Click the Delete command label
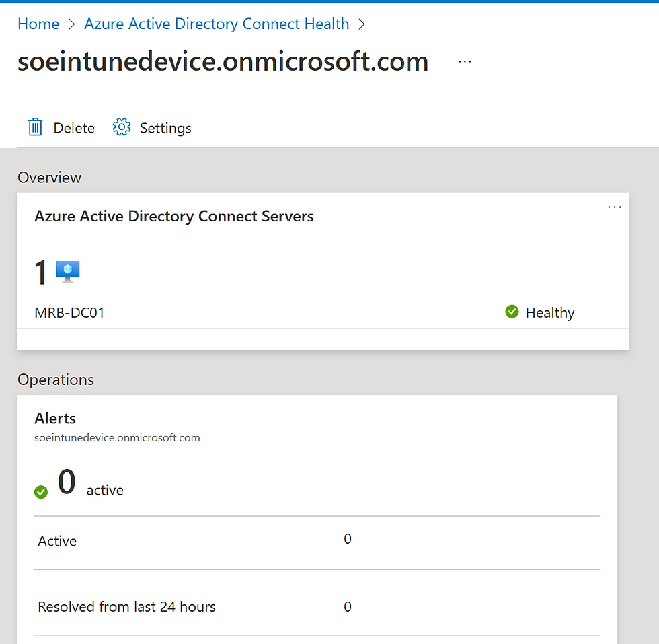This screenshot has width=659, height=644. pyautogui.click(x=74, y=128)
